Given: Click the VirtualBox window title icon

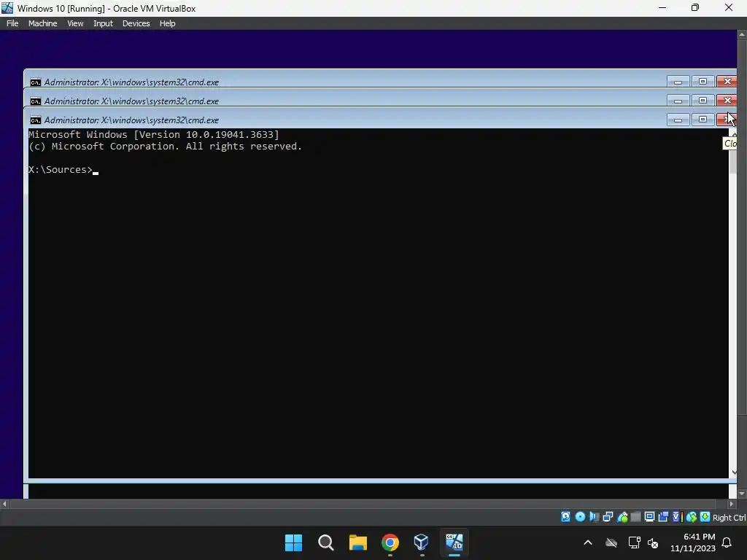Looking at the screenshot, I should (x=7, y=7).
